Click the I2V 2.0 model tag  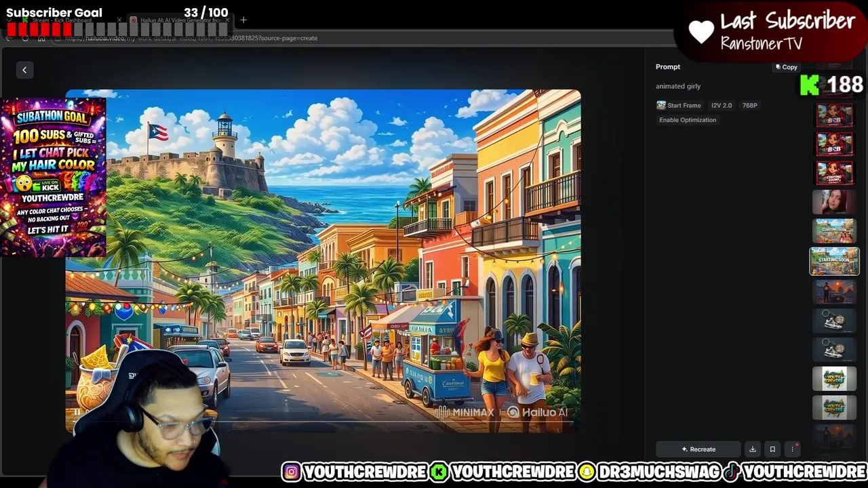[x=722, y=105]
